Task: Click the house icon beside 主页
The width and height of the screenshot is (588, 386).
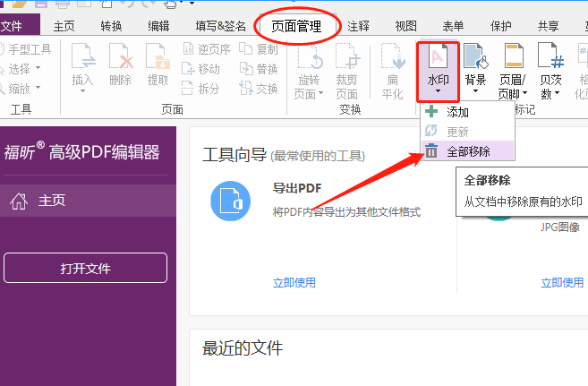Action: point(19,202)
